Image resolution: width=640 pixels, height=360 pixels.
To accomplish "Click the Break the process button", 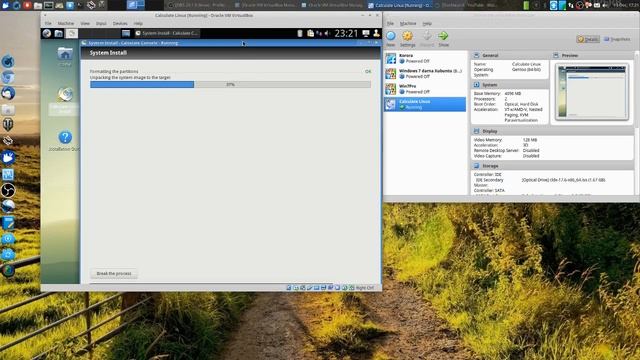I will [114, 273].
